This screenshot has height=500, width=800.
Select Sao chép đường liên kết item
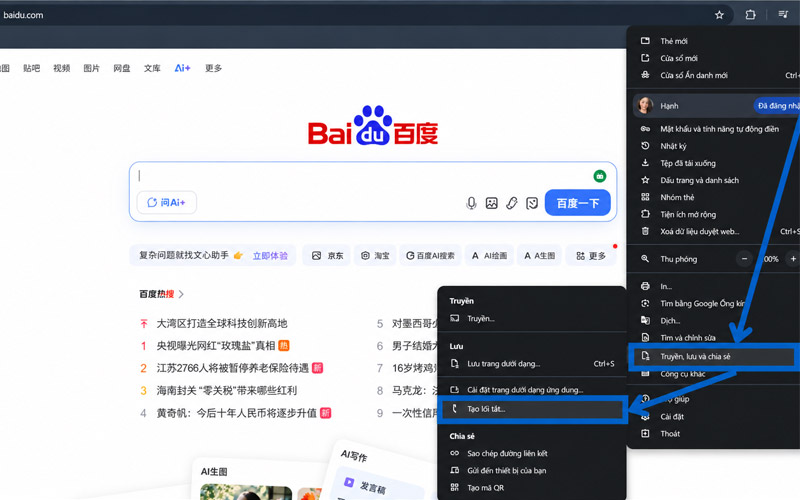tap(532, 454)
